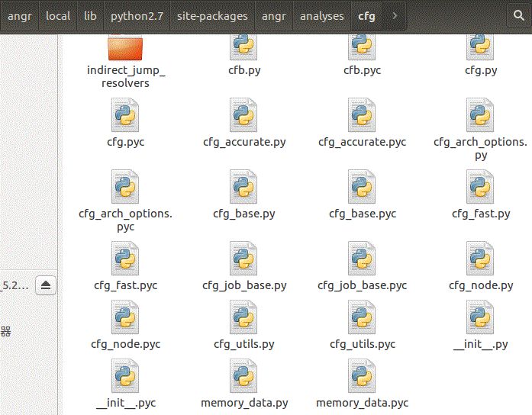The width and height of the screenshot is (532, 415).
Task: Click the indirect_jump_resolvers name label
Action: click(125, 76)
